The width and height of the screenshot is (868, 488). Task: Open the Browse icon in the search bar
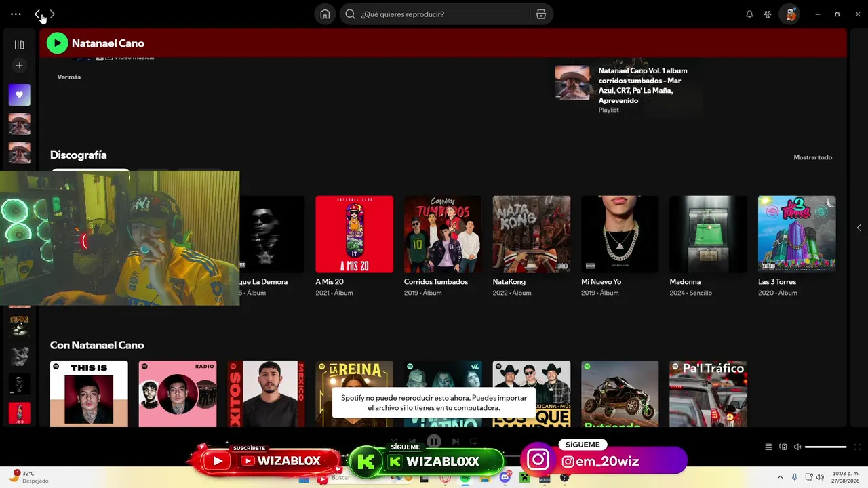540,14
